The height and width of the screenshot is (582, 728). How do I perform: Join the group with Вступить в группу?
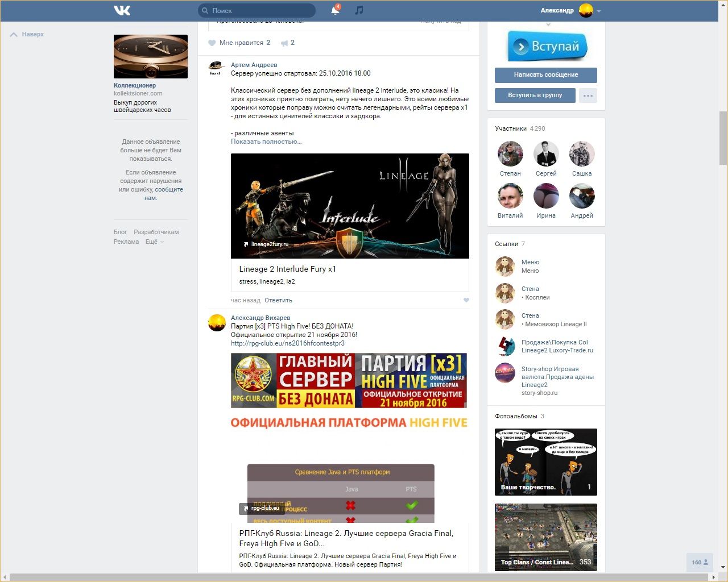point(535,95)
